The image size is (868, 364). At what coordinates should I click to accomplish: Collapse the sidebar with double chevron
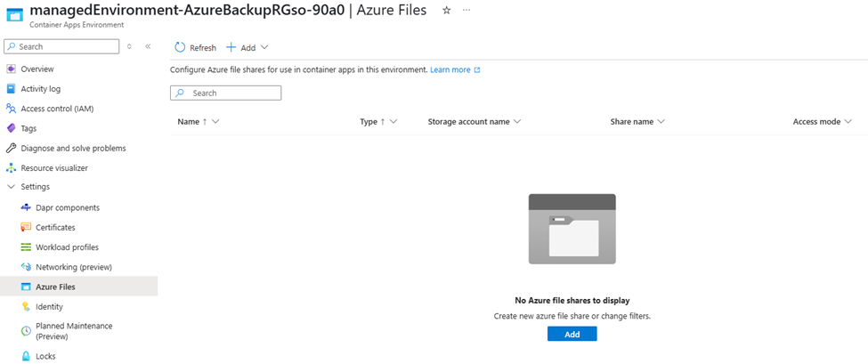[x=148, y=46]
